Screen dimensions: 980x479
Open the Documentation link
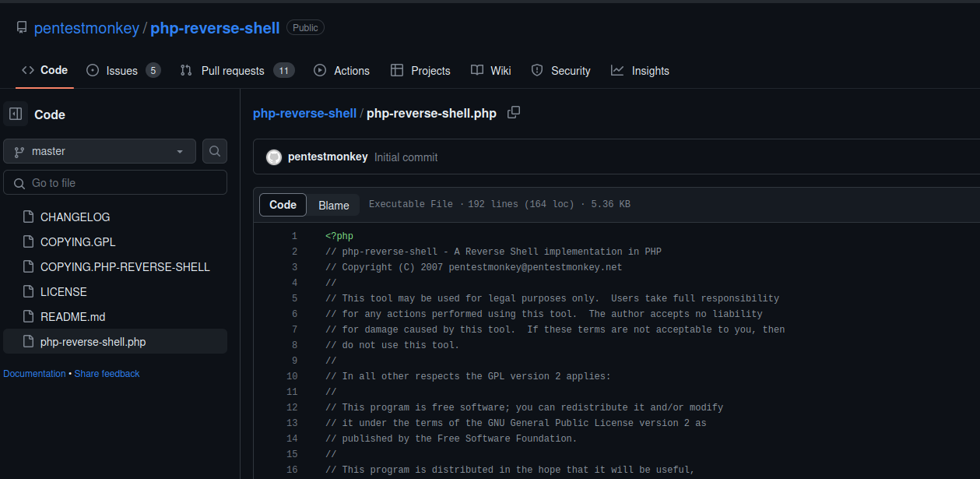(x=34, y=374)
